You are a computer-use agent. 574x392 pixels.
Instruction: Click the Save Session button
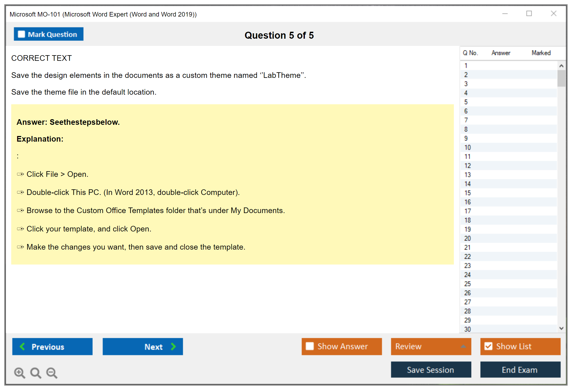pyautogui.click(x=431, y=370)
